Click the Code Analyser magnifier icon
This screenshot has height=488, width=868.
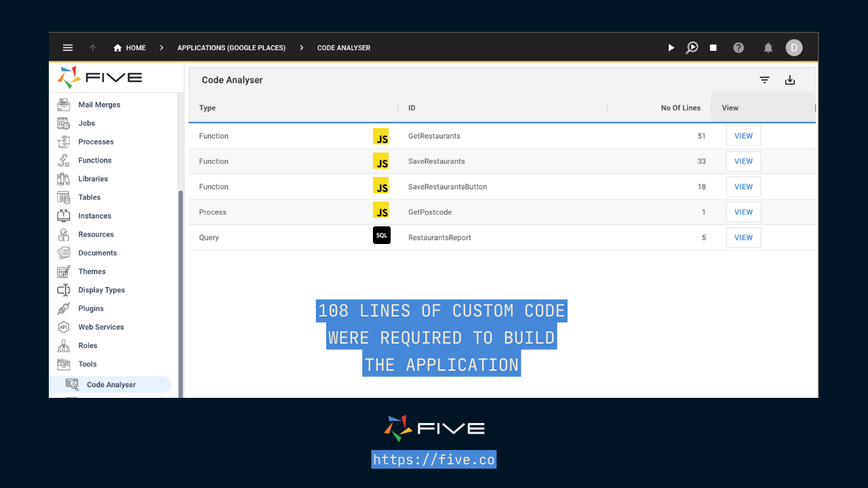[72, 384]
